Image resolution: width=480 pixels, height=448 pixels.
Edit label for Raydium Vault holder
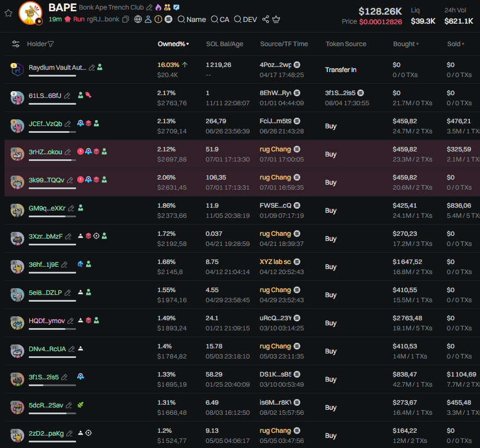(x=91, y=68)
